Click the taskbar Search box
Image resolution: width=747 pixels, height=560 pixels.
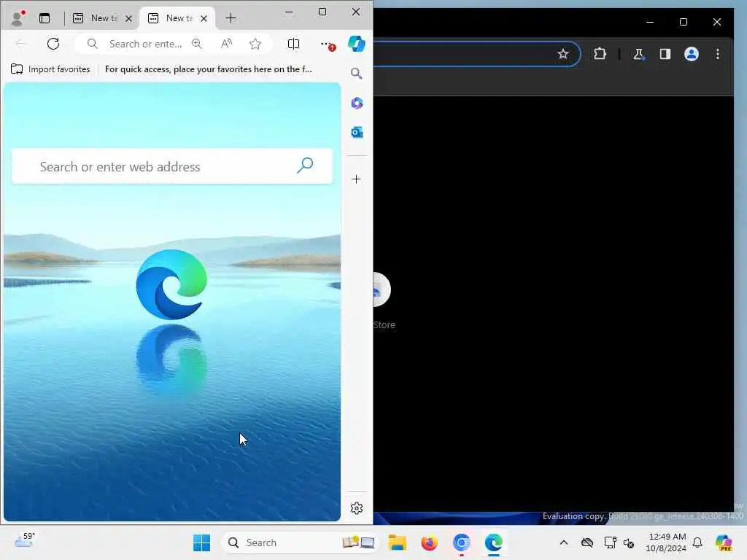(x=299, y=542)
